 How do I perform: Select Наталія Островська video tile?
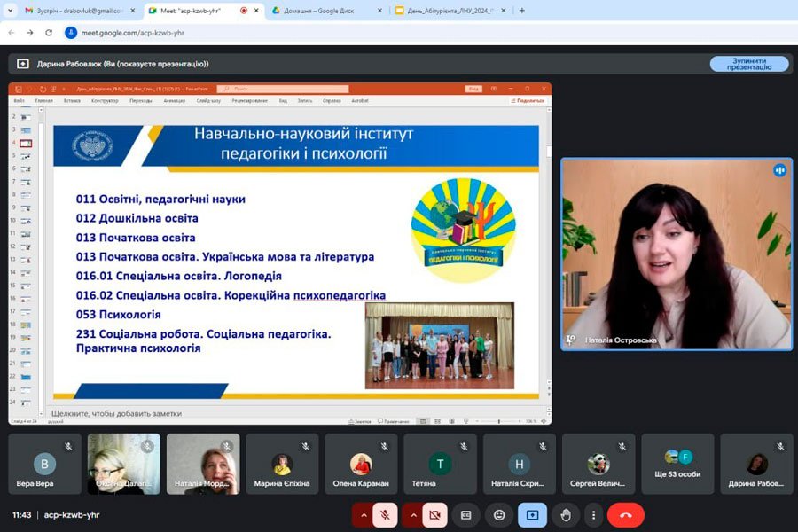pyautogui.click(x=677, y=254)
